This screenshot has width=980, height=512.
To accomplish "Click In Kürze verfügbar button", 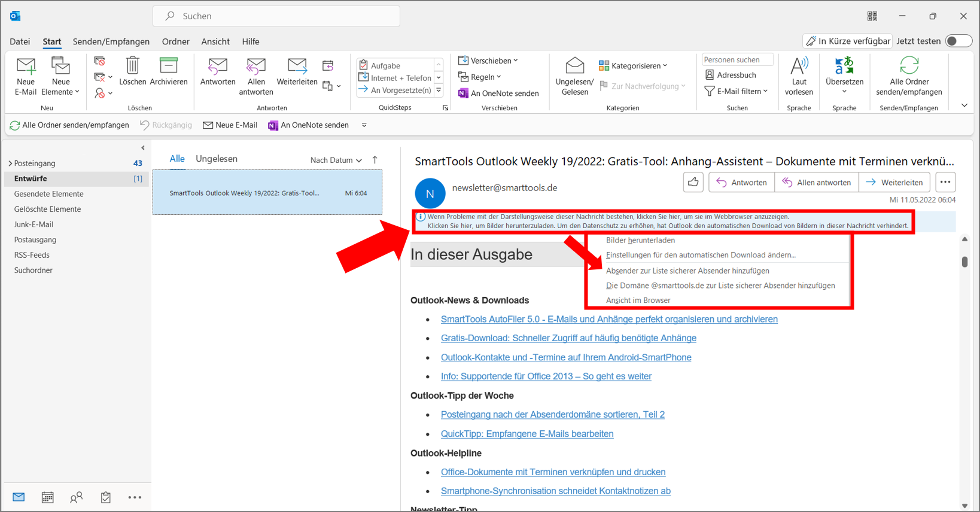I will click(x=848, y=41).
